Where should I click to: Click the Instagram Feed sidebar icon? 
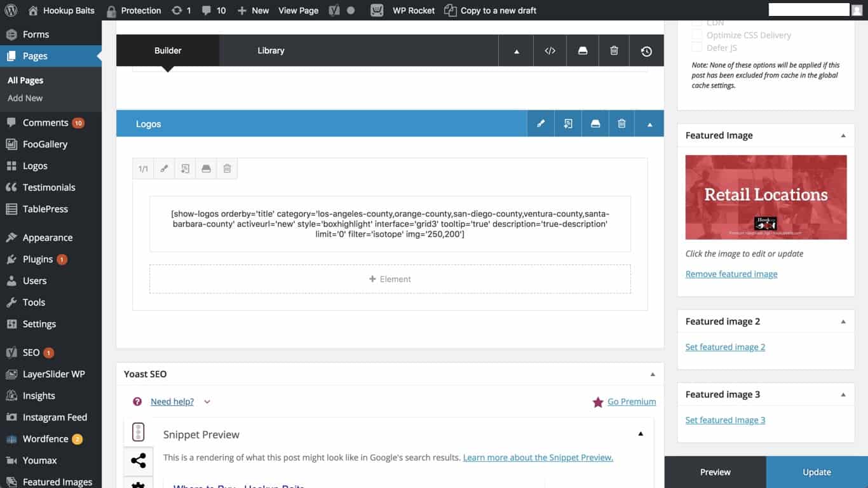point(11,417)
